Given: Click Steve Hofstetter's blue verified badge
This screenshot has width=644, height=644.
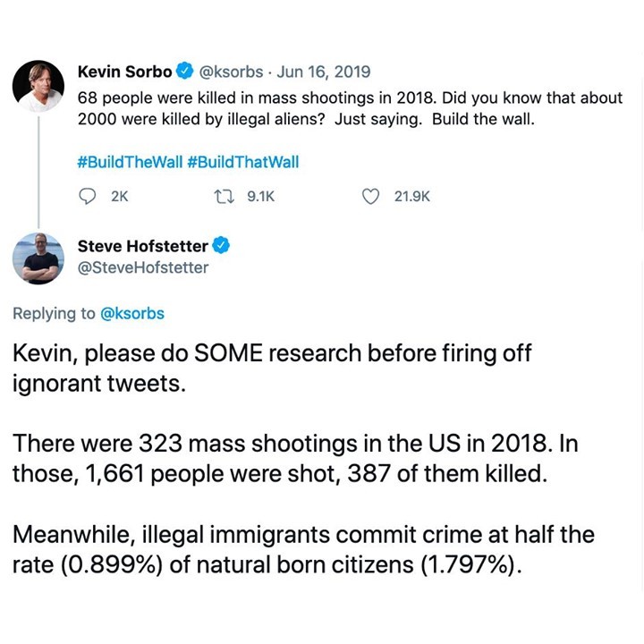Looking at the screenshot, I should [x=221, y=246].
